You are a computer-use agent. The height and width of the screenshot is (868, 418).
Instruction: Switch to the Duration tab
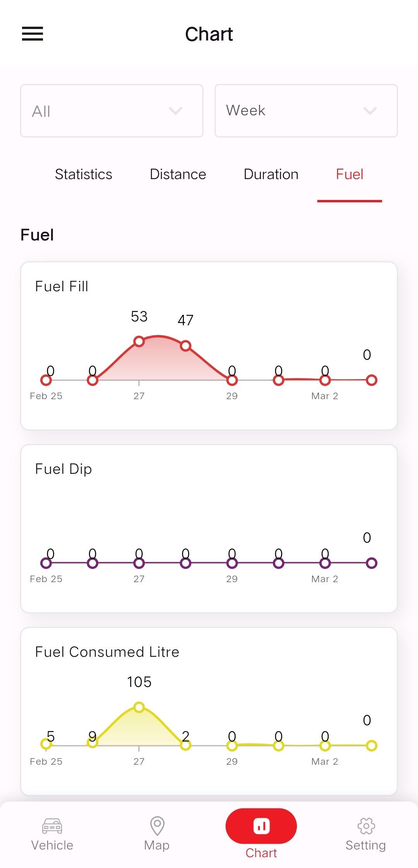pos(271,174)
